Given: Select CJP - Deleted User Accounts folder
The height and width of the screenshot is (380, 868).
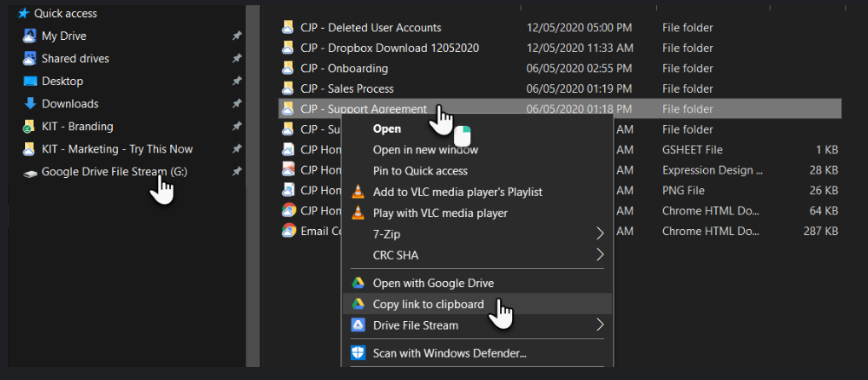Looking at the screenshot, I should click(x=371, y=28).
